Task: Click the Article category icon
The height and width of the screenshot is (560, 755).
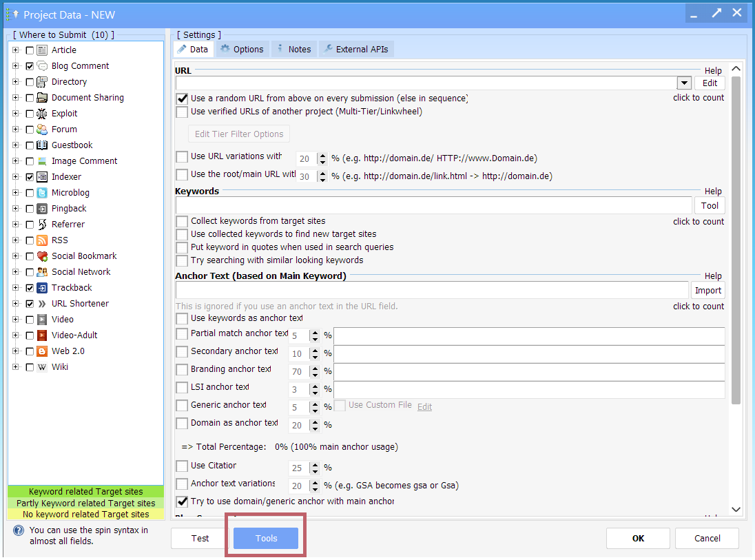Action: 42,50
